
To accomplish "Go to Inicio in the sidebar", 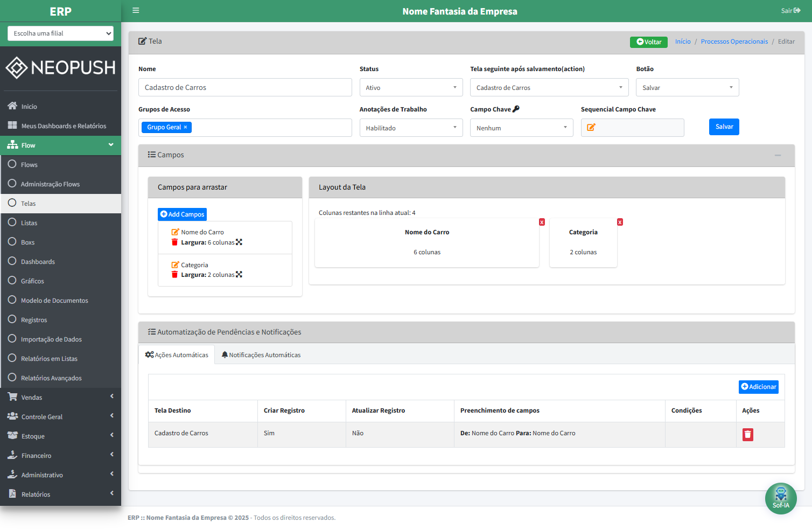I will point(60,107).
